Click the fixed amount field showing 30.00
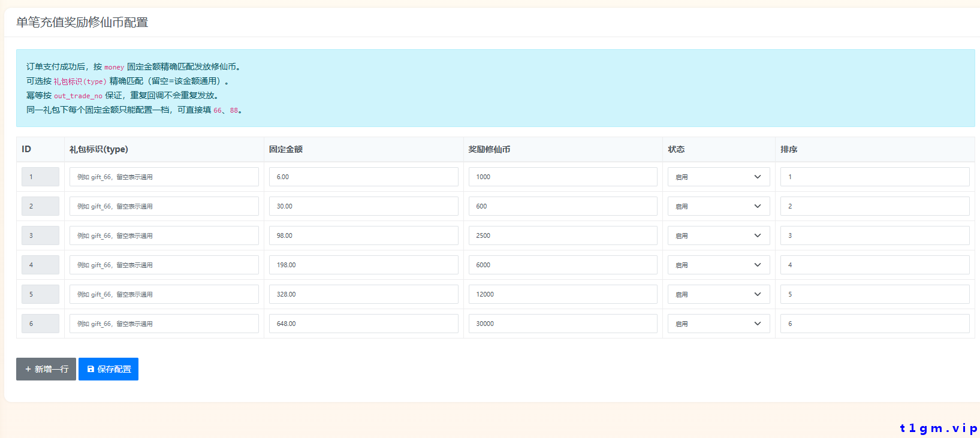 [364, 206]
